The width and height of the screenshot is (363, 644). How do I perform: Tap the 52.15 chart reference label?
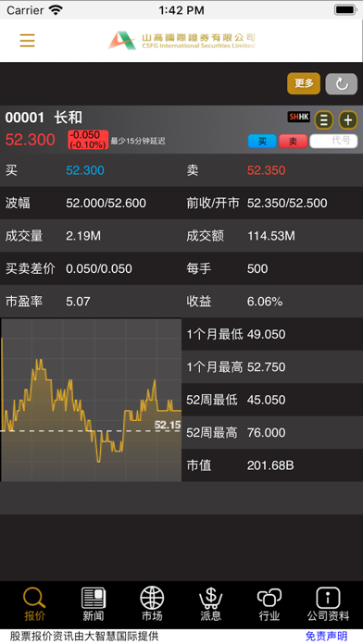pos(168,425)
